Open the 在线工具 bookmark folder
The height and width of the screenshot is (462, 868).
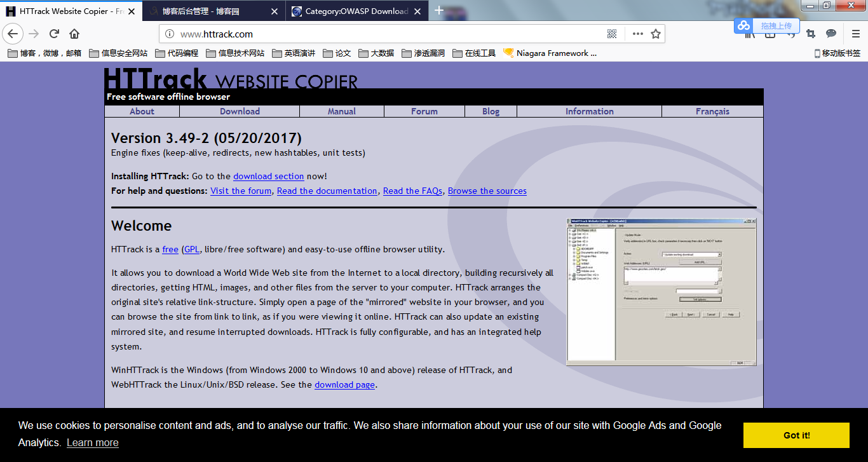tap(474, 53)
